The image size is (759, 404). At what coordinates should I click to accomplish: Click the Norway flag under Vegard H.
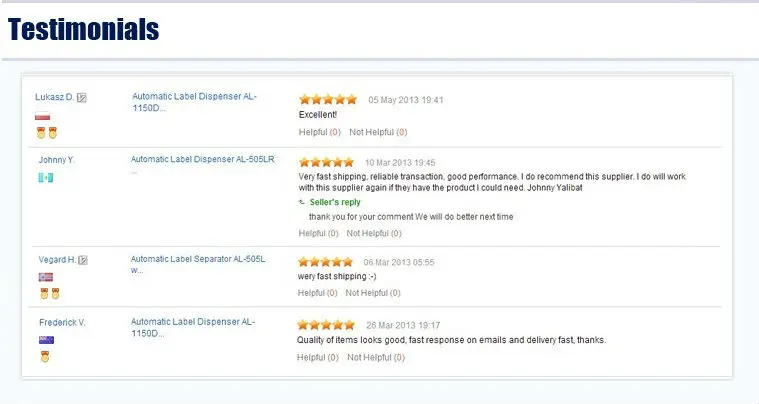click(46, 277)
